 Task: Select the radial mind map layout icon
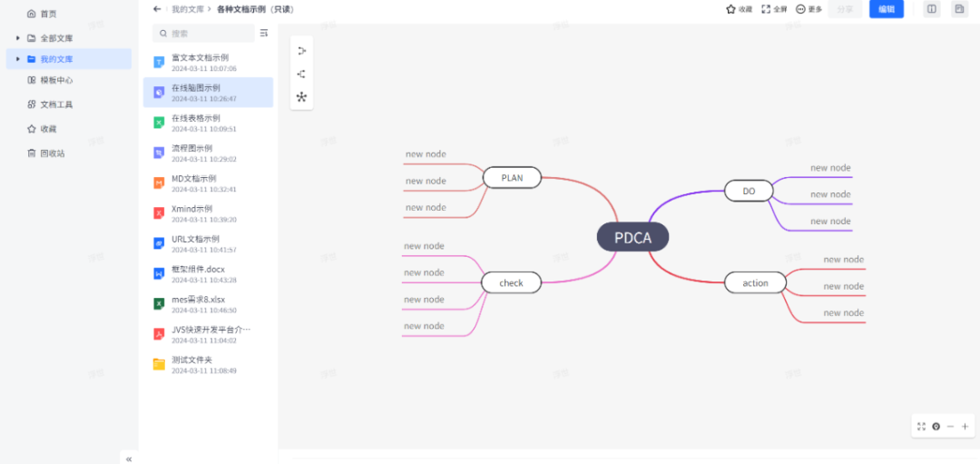click(301, 96)
